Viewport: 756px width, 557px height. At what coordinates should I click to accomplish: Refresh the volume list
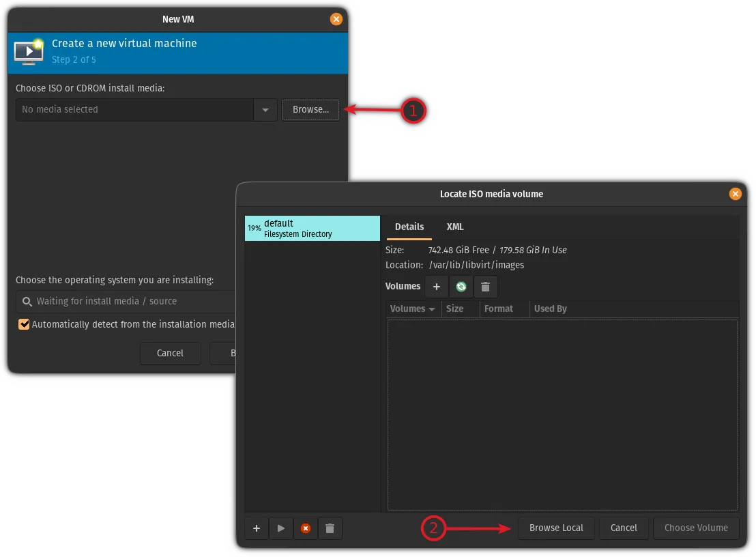point(461,287)
